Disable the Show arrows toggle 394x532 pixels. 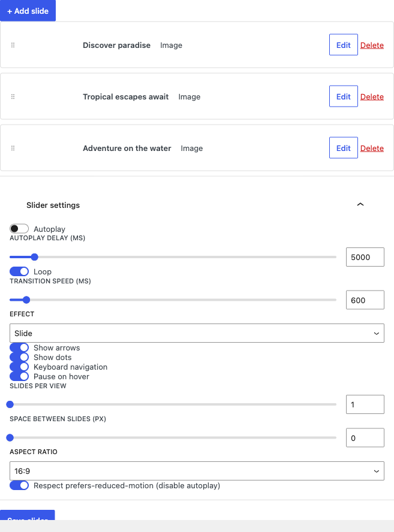[19, 347]
